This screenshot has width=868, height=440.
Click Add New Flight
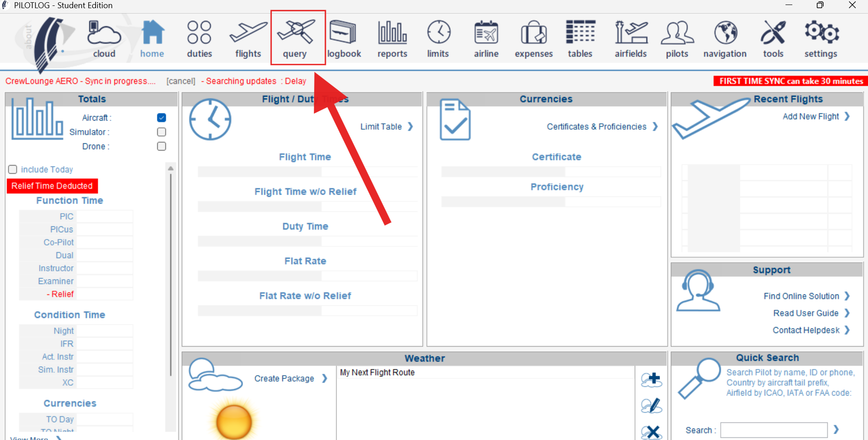point(816,117)
